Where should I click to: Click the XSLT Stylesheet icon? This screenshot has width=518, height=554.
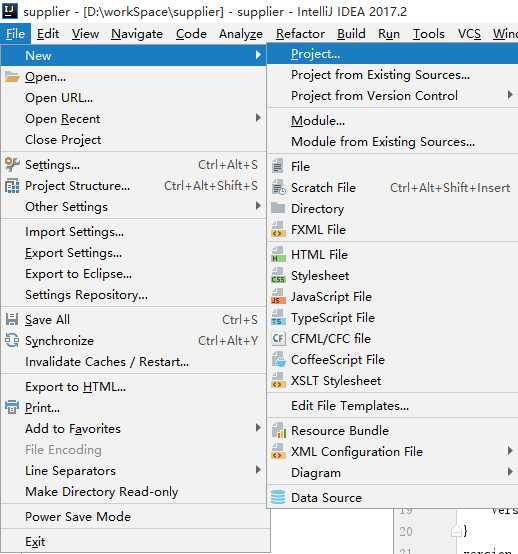point(278,381)
